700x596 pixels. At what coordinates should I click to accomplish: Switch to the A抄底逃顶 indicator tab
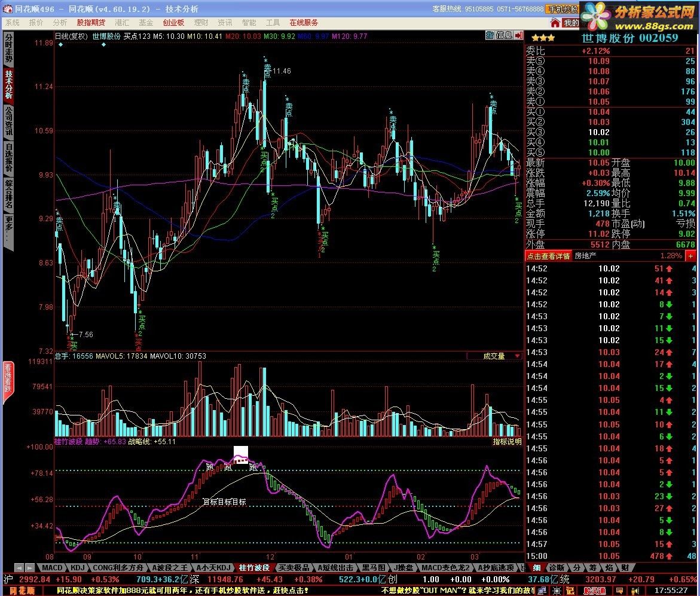496,567
